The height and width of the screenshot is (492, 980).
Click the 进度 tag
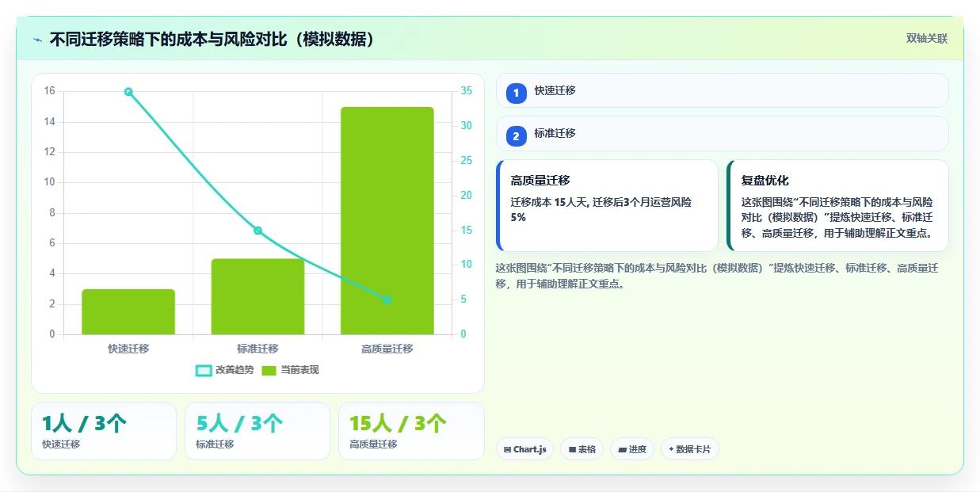pyautogui.click(x=632, y=449)
